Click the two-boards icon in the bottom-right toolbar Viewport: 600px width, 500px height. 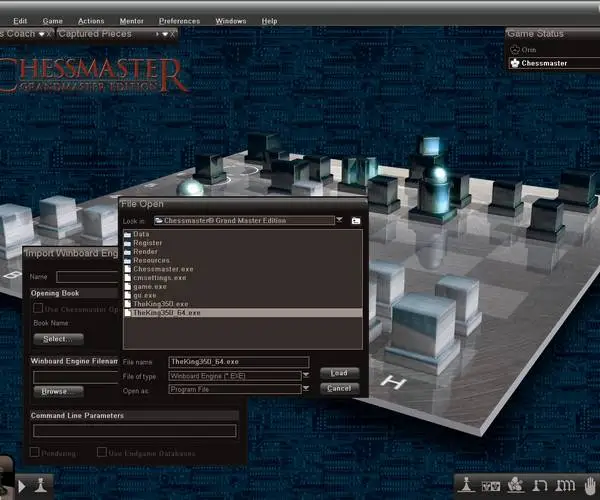[491, 486]
